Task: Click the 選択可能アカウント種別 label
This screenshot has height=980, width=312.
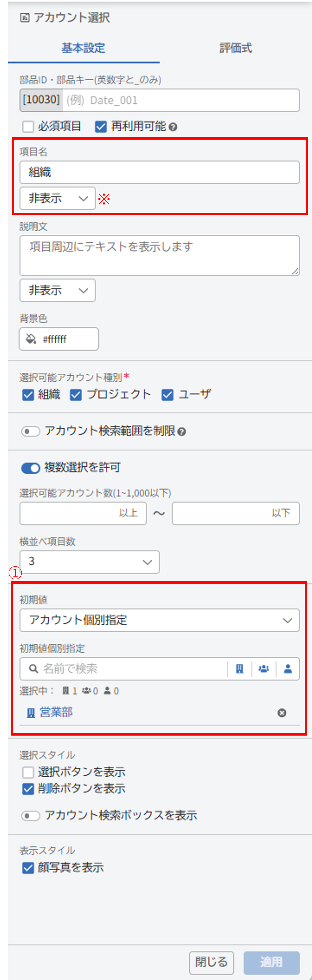Action: [71, 377]
